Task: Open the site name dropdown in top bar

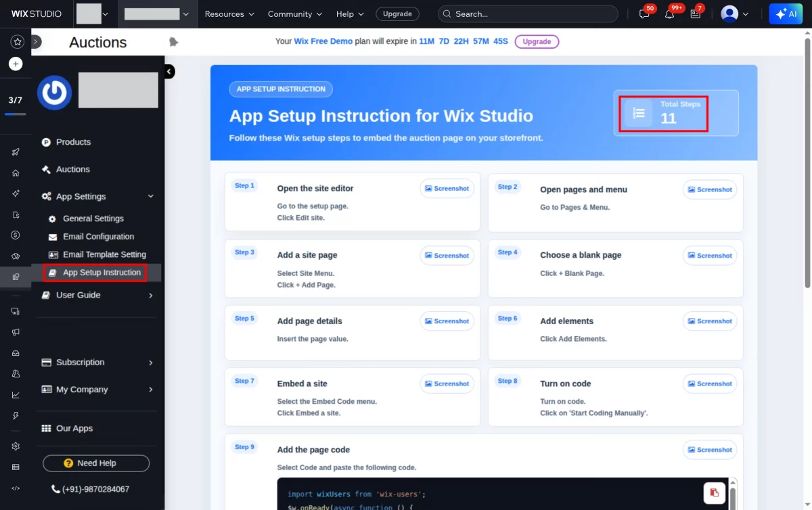Action: point(157,14)
